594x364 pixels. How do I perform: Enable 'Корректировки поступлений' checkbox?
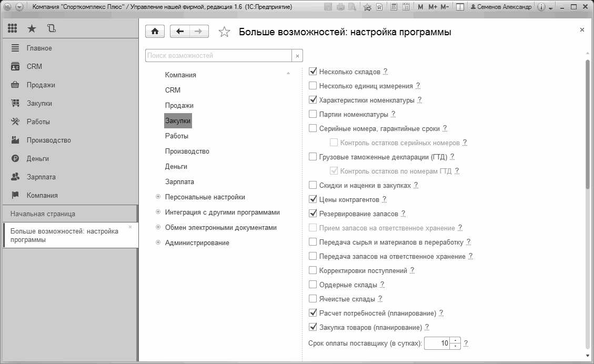tap(313, 270)
